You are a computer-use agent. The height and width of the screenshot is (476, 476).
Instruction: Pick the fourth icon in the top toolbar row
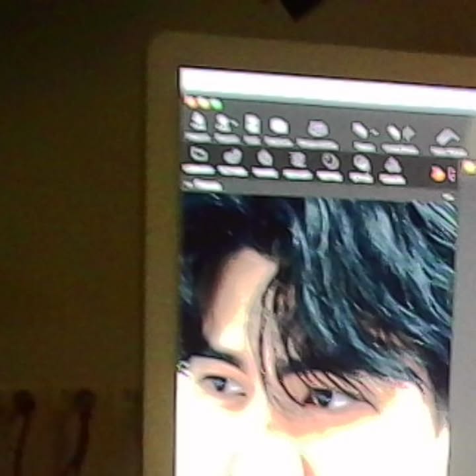tap(278, 126)
